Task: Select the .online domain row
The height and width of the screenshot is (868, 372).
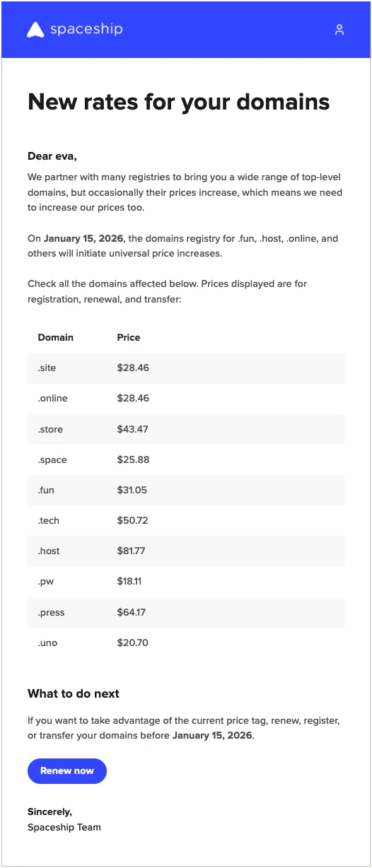Action: [x=186, y=399]
